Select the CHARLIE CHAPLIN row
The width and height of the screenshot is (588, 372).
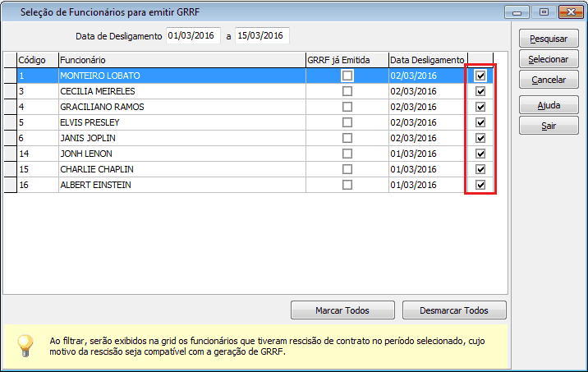tap(181, 169)
